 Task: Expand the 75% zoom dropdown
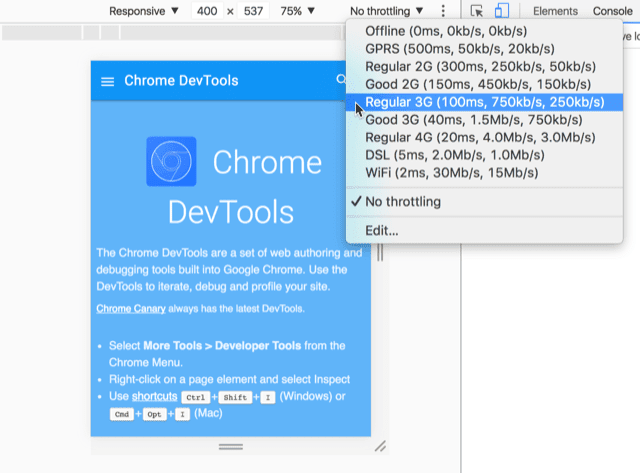296,11
